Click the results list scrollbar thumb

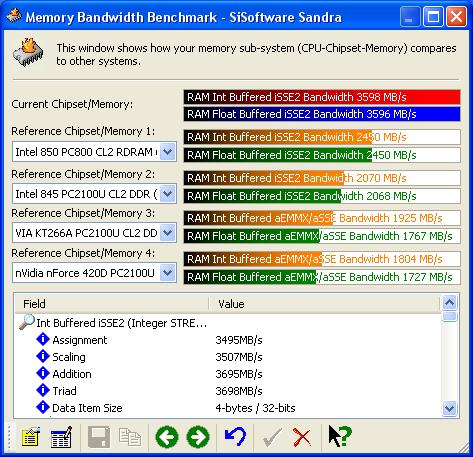click(x=450, y=316)
